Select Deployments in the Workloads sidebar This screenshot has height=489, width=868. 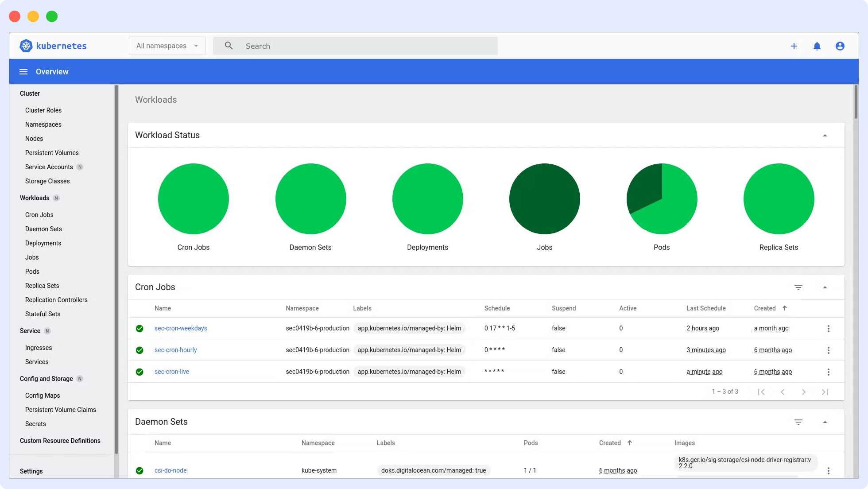[x=43, y=243]
